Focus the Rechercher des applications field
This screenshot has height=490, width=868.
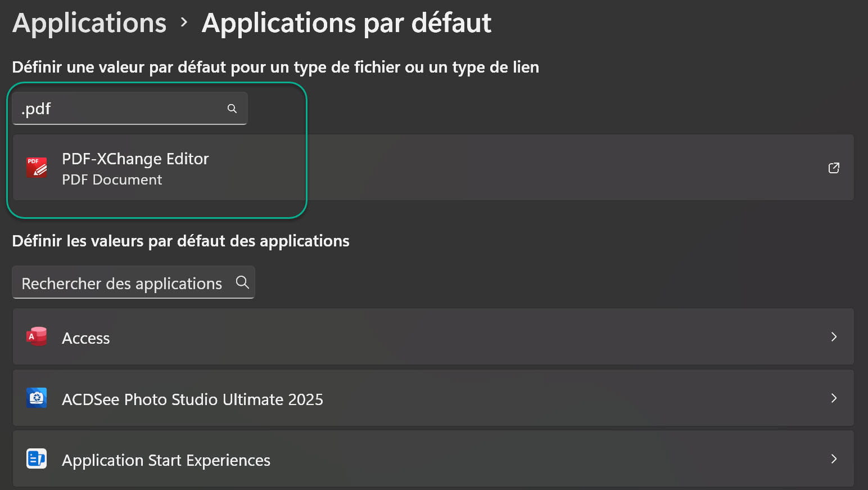(x=121, y=283)
